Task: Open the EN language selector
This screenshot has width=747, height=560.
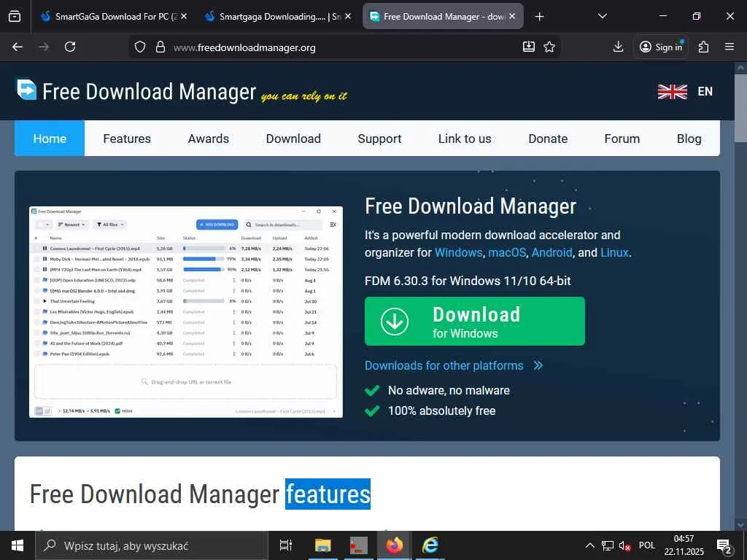Action: click(x=705, y=91)
